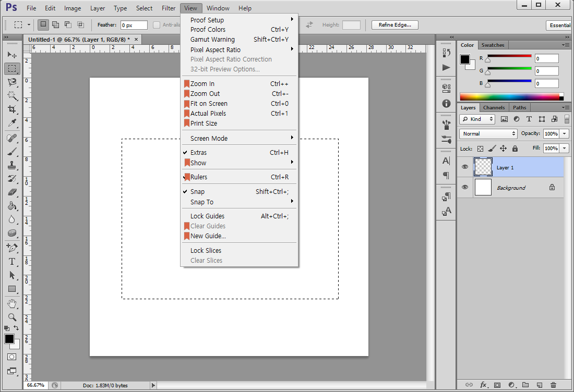Open the Filter menu
Viewport: 574px width, 392px height.
[169, 8]
